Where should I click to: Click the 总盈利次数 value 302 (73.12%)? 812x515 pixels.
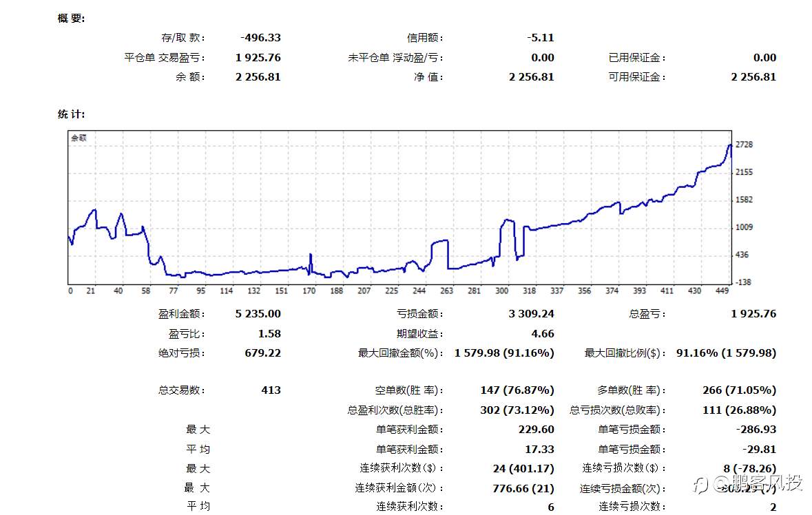coord(517,410)
